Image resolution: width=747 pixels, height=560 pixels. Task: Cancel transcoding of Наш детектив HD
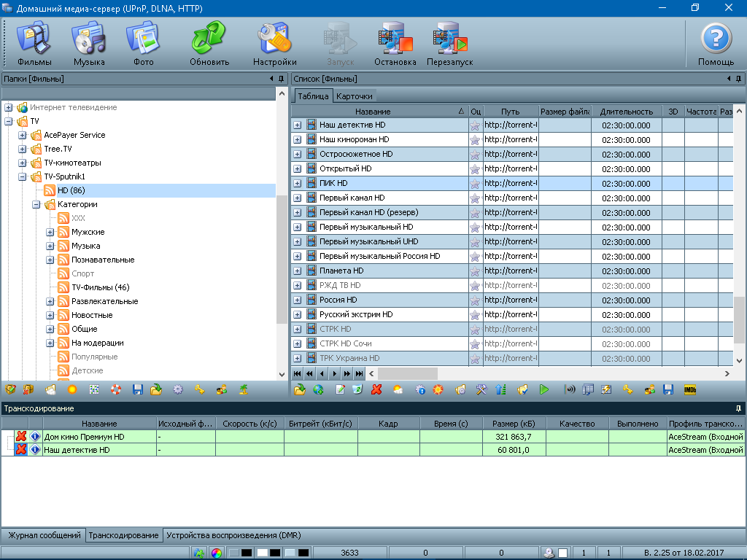tap(21, 451)
